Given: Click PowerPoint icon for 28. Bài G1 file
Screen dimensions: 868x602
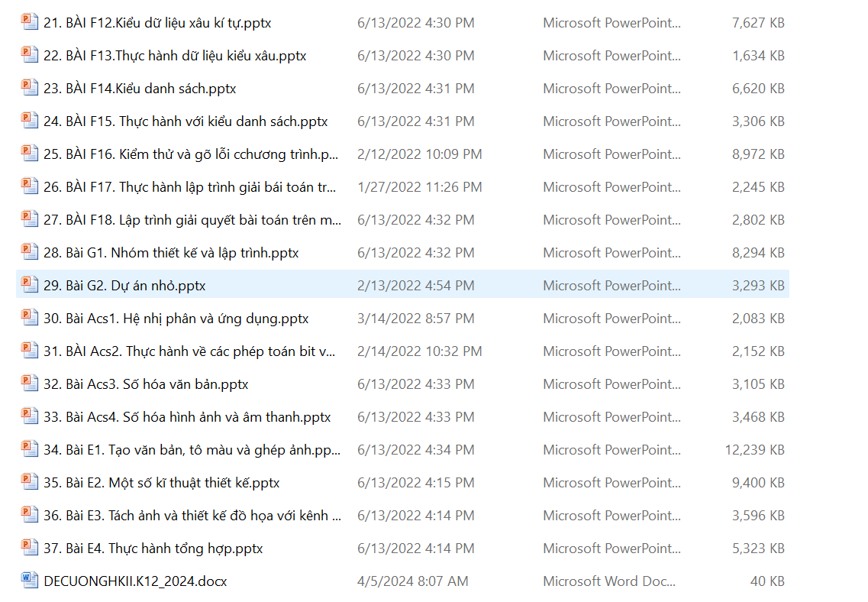Looking at the screenshot, I should pyautogui.click(x=29, y=252).
